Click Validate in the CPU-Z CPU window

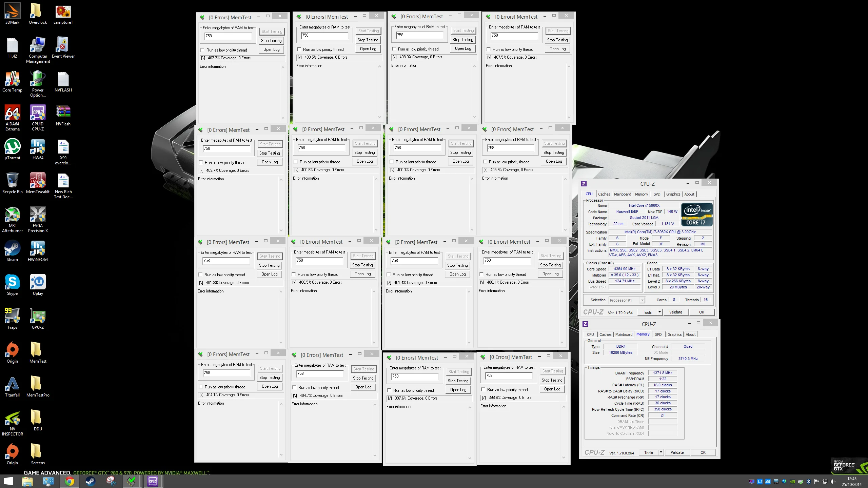coord(676,312)
